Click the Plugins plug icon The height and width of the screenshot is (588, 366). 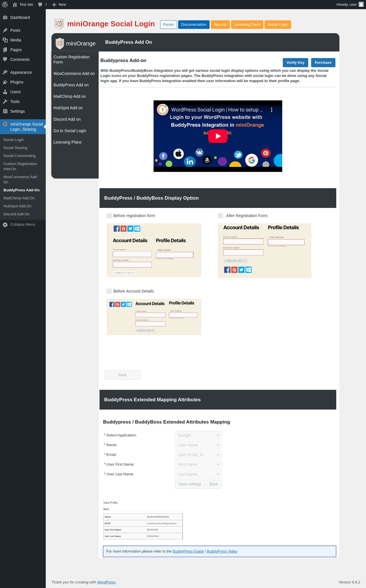tap(5, 82)
